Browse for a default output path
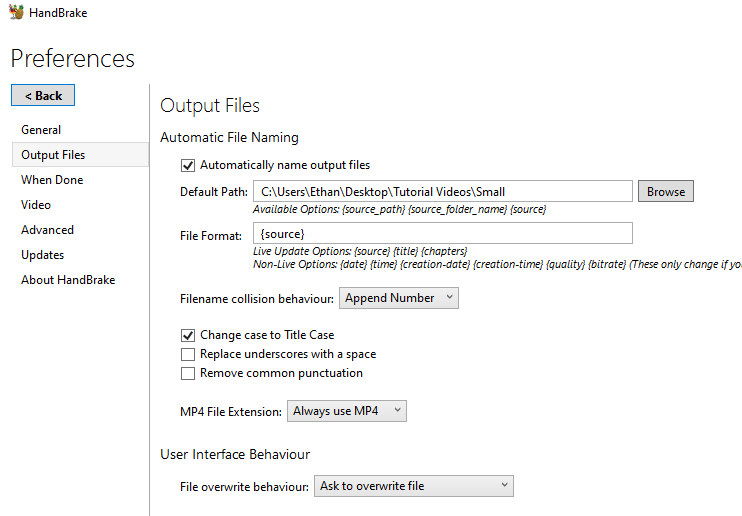The width and height of the screenshot is (742, 516). coord(666,191)
